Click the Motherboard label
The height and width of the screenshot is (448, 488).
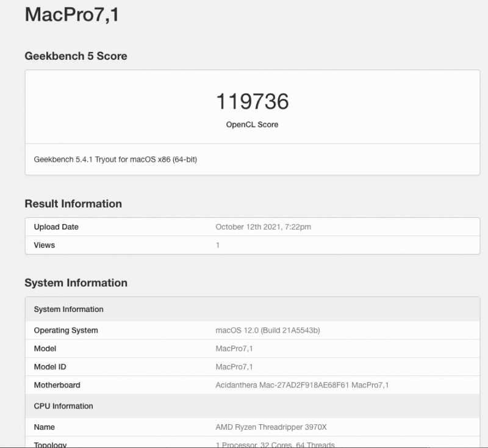pos(57,385)
